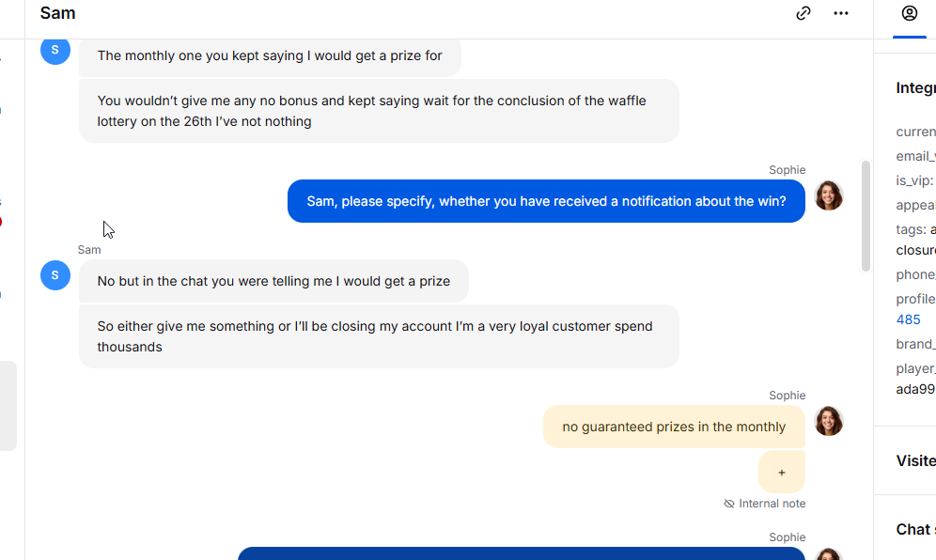Image resolution: width=936 pixels, height=560 pixels.
Task: Open the profile link 485
Action: click(909, 319)
